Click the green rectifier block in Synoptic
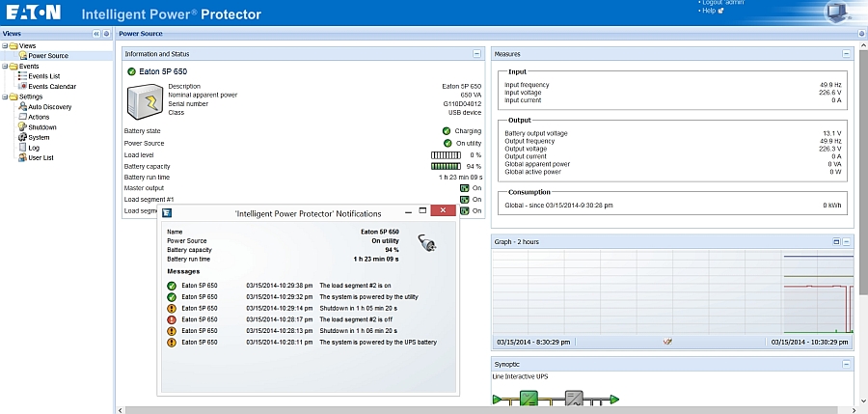868x414 pixels. (529, 399)
